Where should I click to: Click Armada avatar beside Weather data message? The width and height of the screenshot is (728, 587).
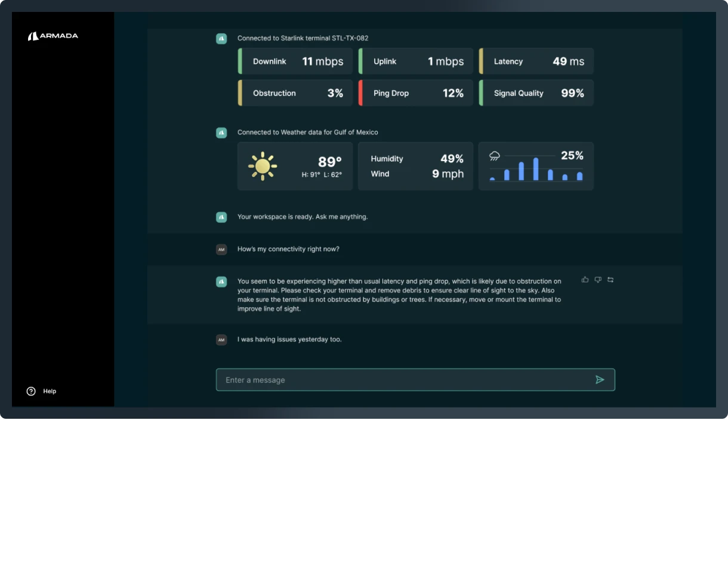221,132
